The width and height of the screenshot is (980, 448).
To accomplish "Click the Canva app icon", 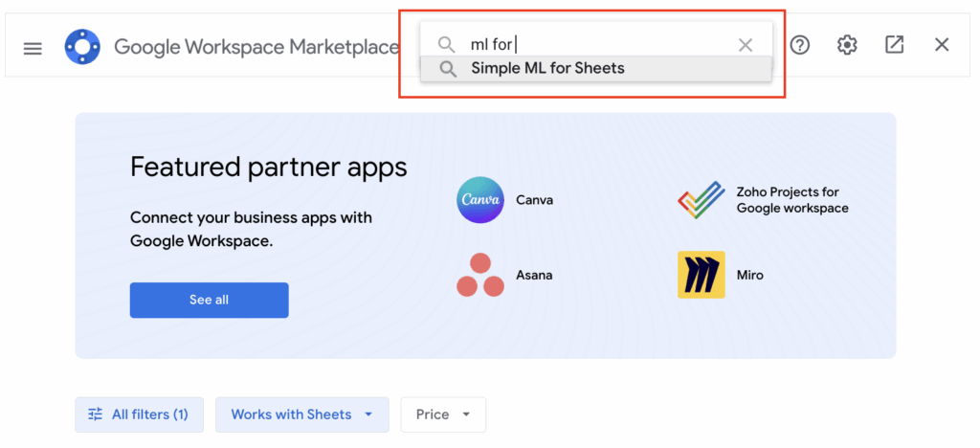I will coord(480,200).
